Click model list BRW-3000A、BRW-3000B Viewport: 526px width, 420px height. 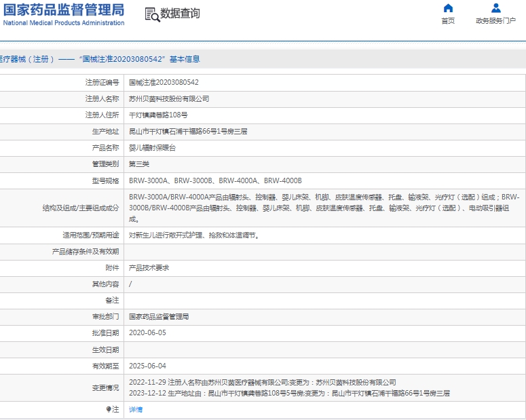tap(215, 180)
